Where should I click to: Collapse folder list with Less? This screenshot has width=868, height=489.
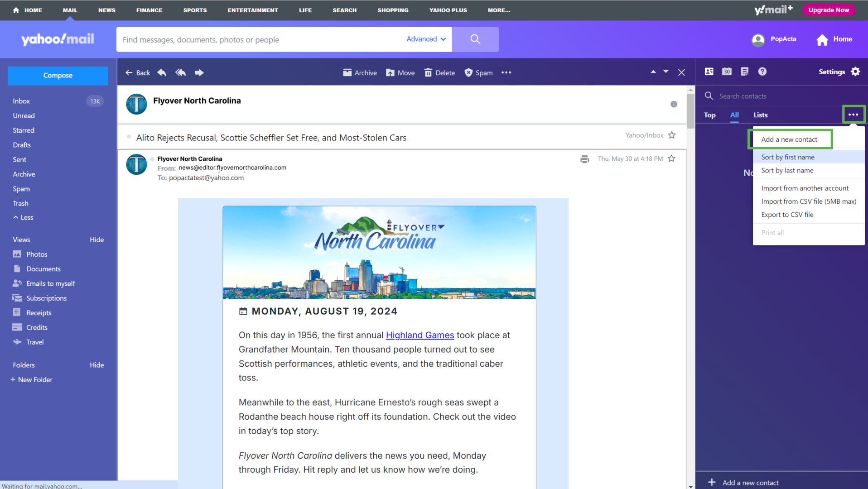(23, 217)
